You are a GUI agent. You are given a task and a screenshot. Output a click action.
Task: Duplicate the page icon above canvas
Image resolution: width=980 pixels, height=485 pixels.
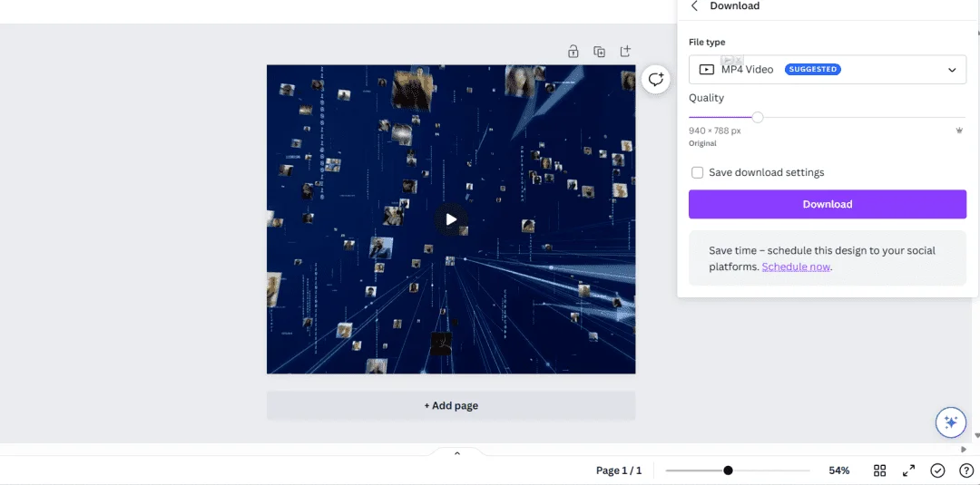pos(600,52)
